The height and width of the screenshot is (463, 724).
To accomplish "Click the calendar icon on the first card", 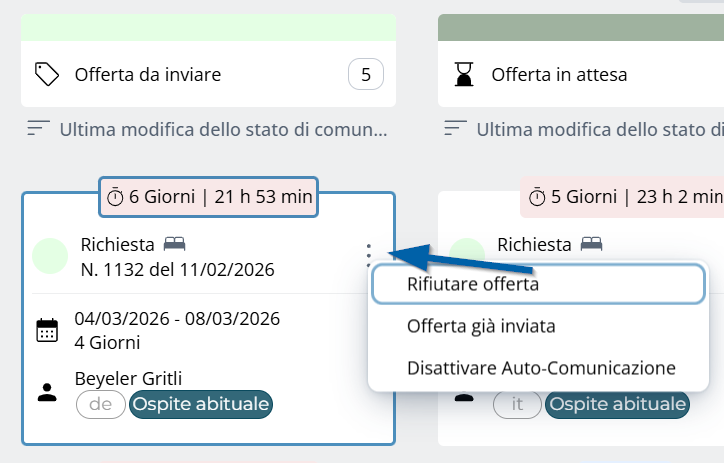I will click(x=47, y=330).
